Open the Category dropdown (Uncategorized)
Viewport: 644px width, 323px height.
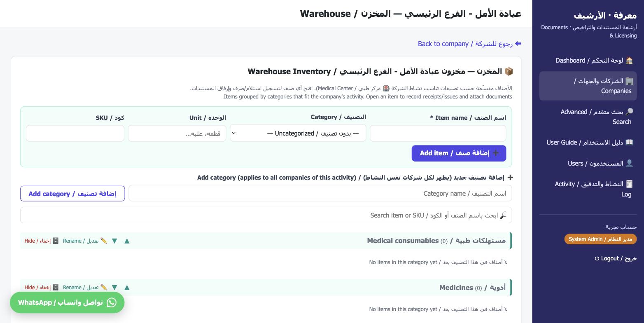coord(298,133)
